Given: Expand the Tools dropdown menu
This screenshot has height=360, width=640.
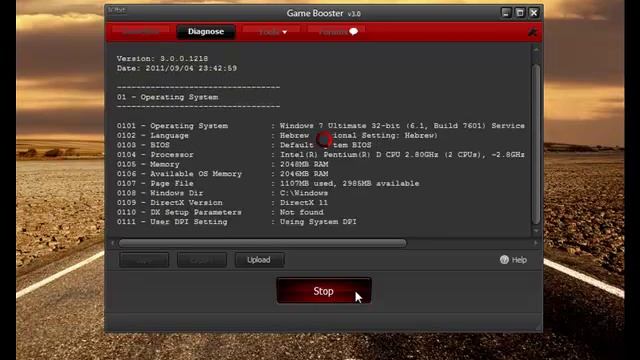Looking at the screenshot, I should pos(273,32).
